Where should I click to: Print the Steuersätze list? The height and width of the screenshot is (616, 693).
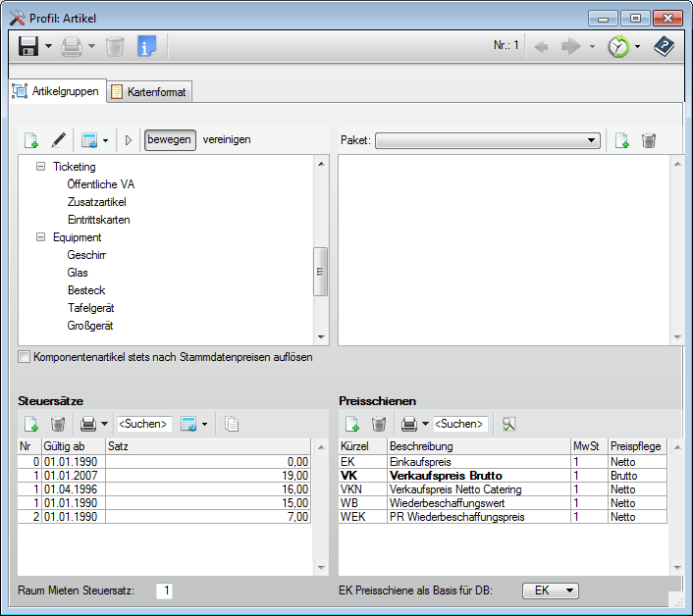click(87, 425)
